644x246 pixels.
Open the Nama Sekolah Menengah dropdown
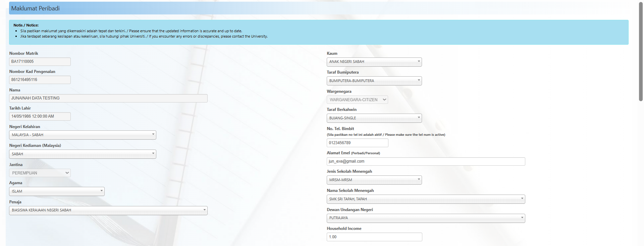click(x=426, y=199)
